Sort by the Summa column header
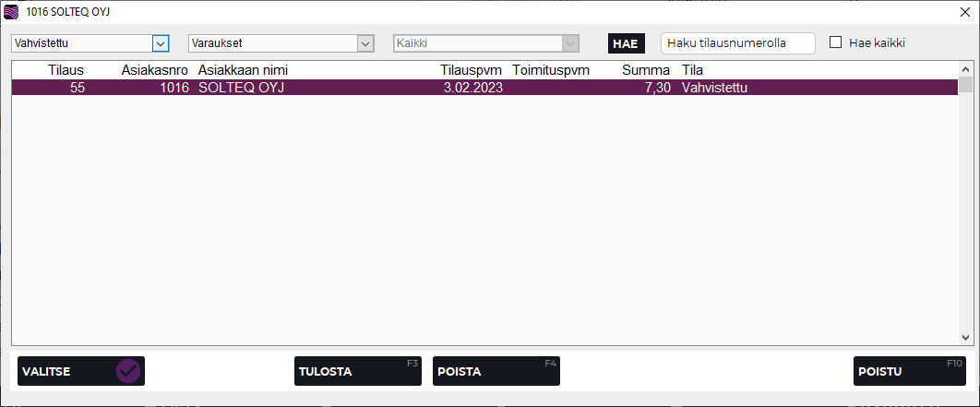Viewport: 980px width, 407px height. [x=646, y=70]
